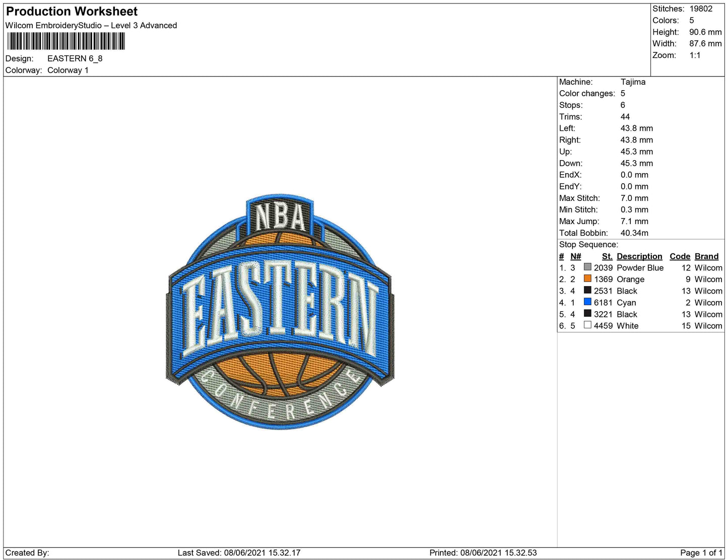Click the "Stop Sequence:" heading
This screenshot has width=728, height=560.
pyautogui.click(x=588, y=244)
